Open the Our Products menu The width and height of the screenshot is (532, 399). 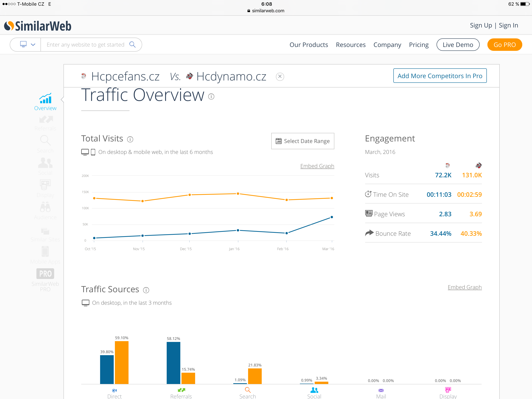click(309, 45)
